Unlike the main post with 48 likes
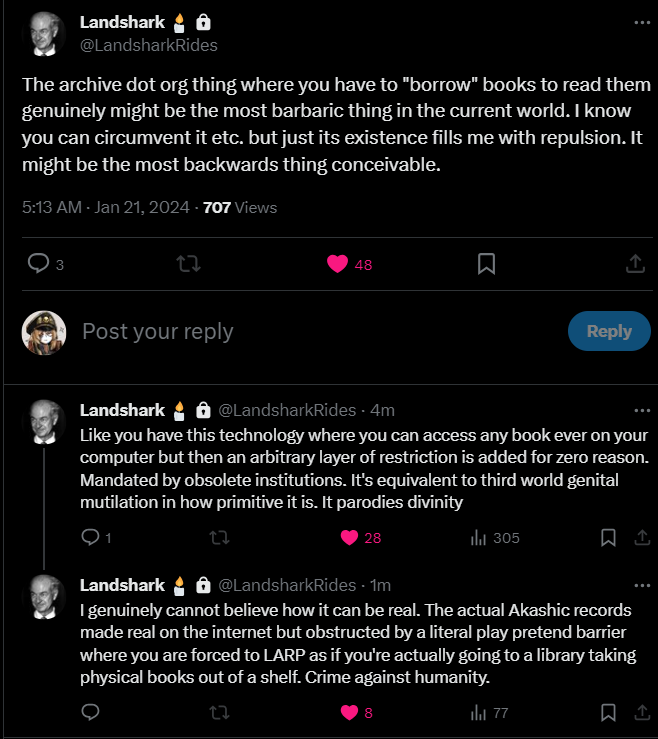Viewport: 658px width, 739px height. 349,264
